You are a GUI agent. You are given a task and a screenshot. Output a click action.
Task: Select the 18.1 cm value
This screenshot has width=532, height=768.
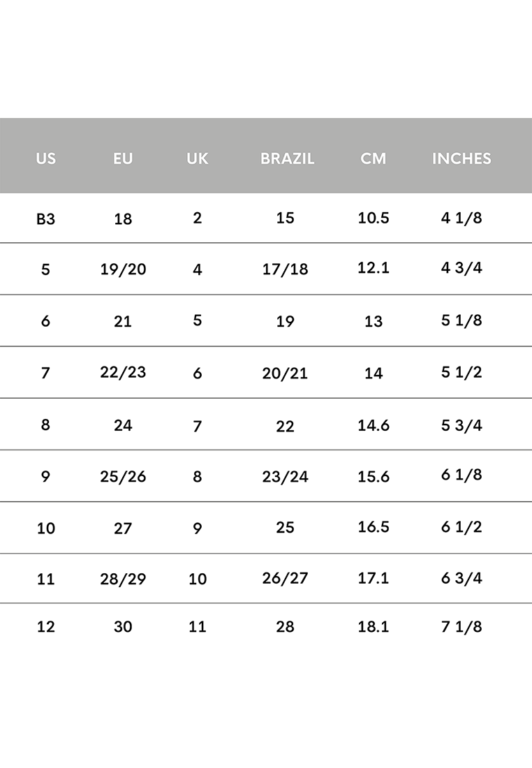(x=374, y=626)
